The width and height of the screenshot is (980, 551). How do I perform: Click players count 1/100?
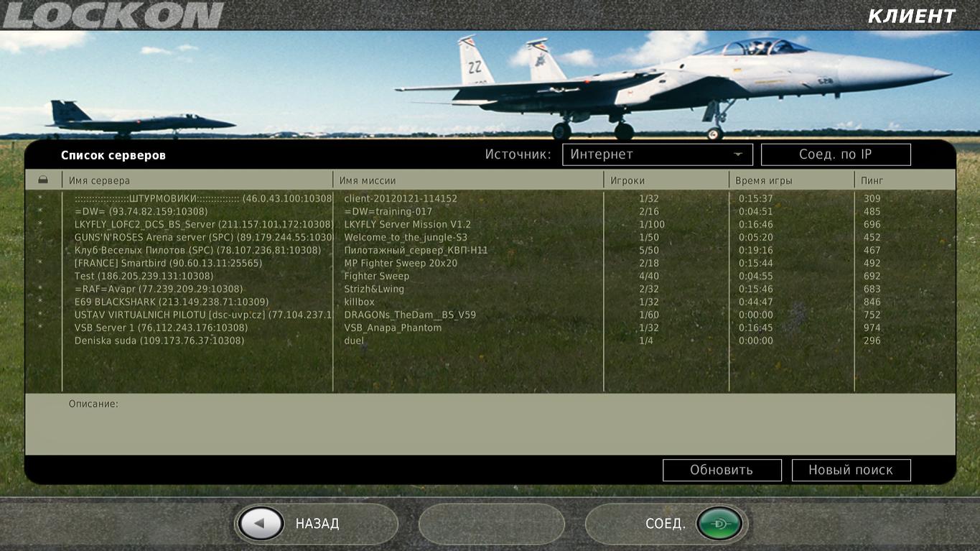point(652,225)
